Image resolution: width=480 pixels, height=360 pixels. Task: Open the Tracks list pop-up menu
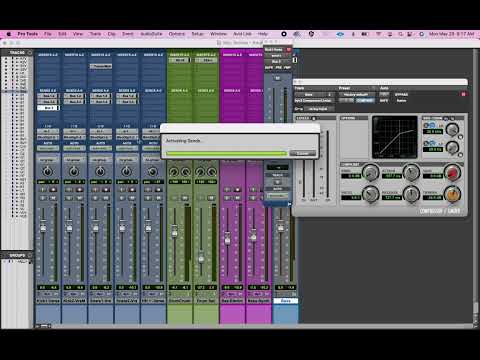point(30,53)
